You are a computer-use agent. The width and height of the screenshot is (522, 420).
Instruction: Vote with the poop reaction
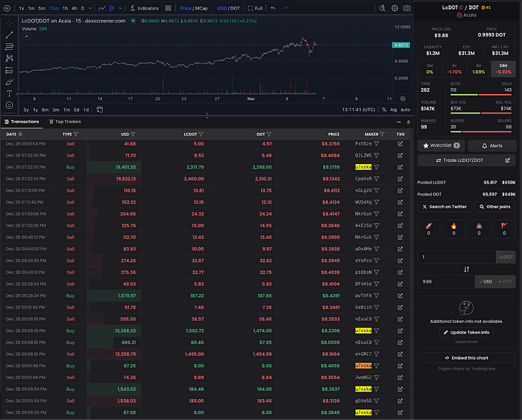(x=479, y=229)
